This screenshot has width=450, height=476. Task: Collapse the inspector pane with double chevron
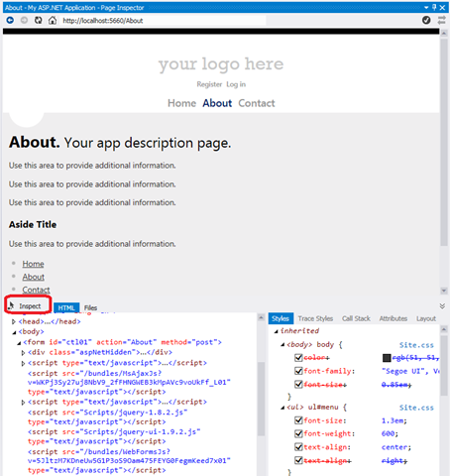tap(442, 306)
